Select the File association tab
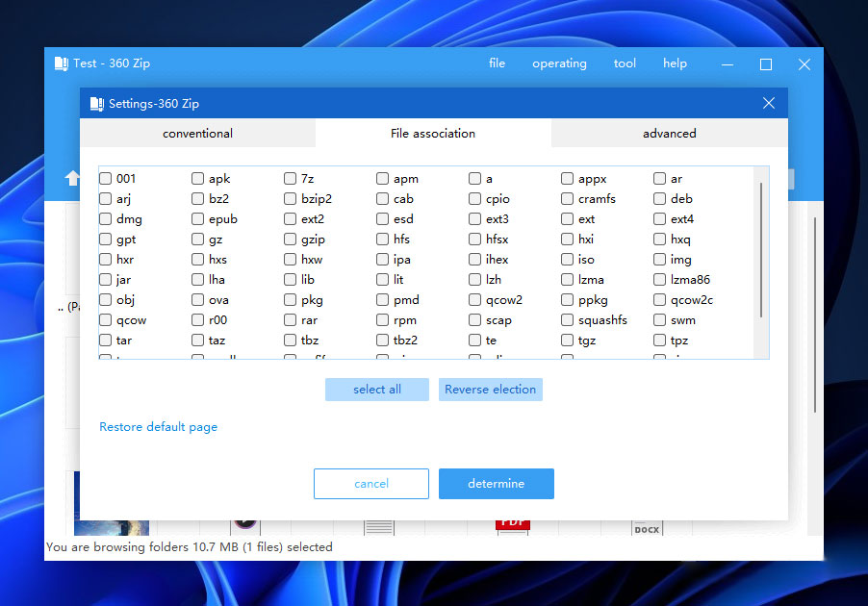 click(x=433, y=133)
